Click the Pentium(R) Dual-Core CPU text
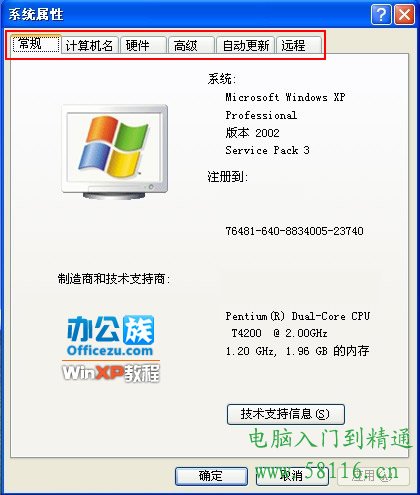Viewport: 420px width, 495px height. (297, 316)
